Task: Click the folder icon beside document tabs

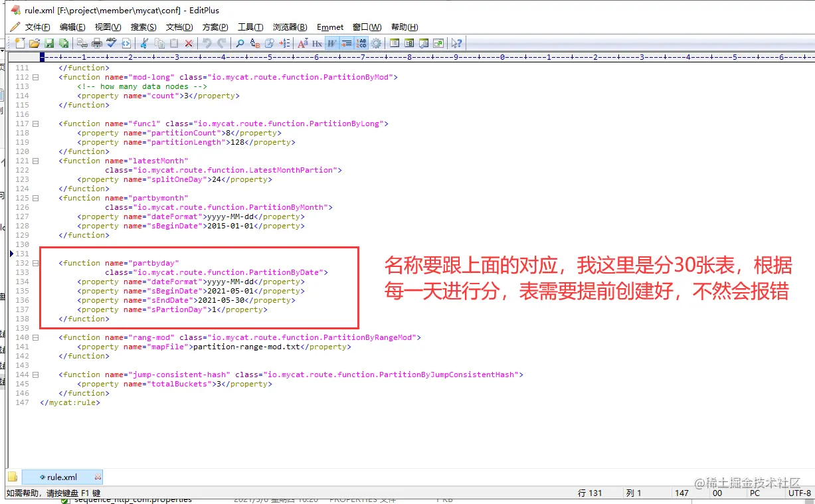Action: click(13, 477)
